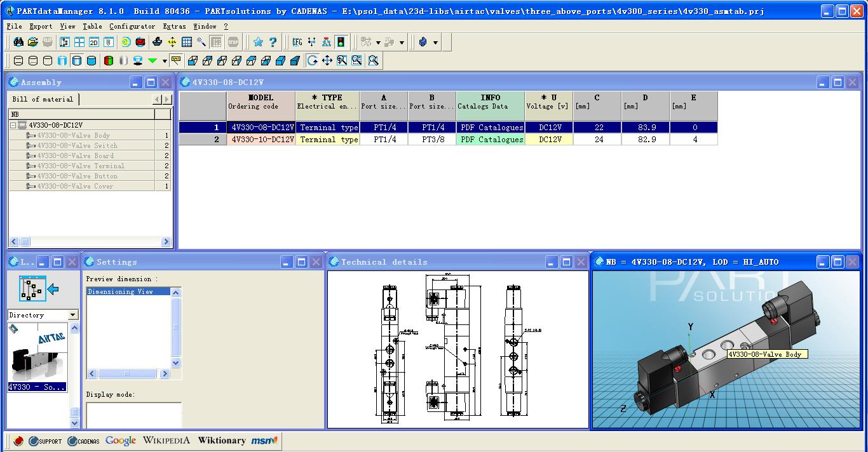Click the red envelope email icon
Viewport: 868px width, 452px height.
[140, 42]
